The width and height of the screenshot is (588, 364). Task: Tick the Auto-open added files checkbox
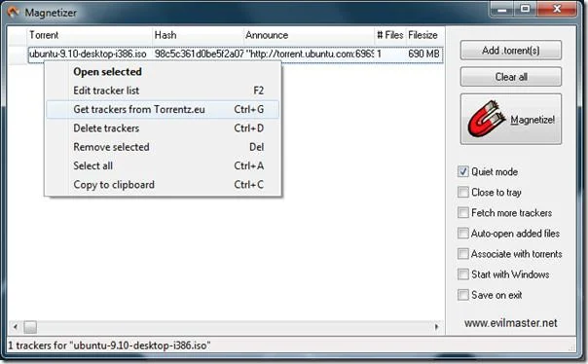[x=463, y=234]
